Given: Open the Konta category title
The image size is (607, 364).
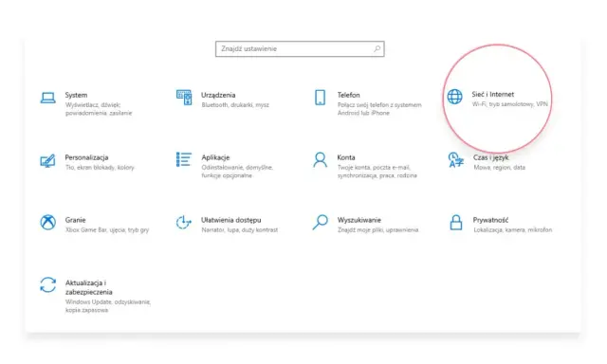Looking at the screenshot, I should pyautogui.click(x=345, y=157).
